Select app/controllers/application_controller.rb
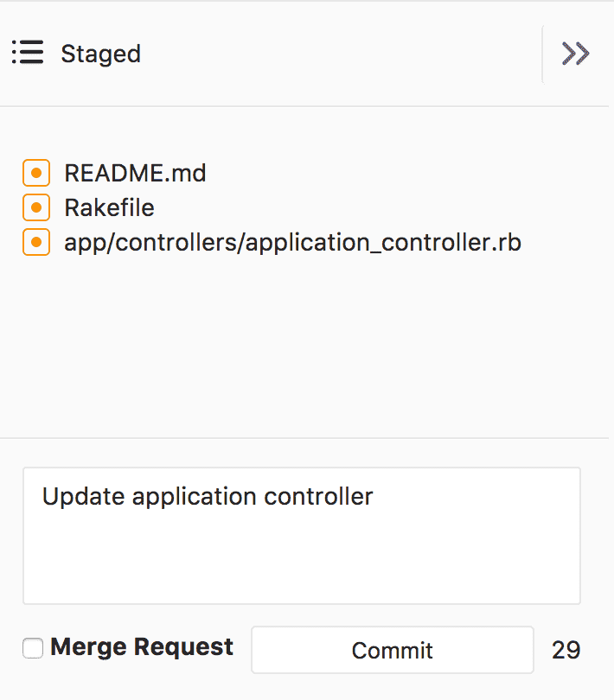The width and height of the screenshot is (614, 700). [292, 242]
